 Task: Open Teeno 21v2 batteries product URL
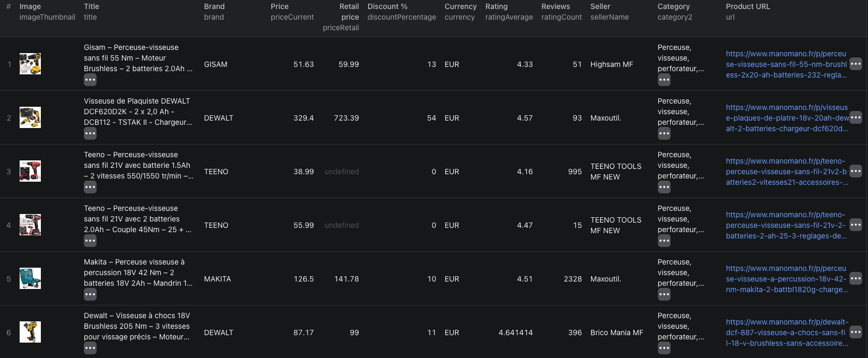(787, 172)
